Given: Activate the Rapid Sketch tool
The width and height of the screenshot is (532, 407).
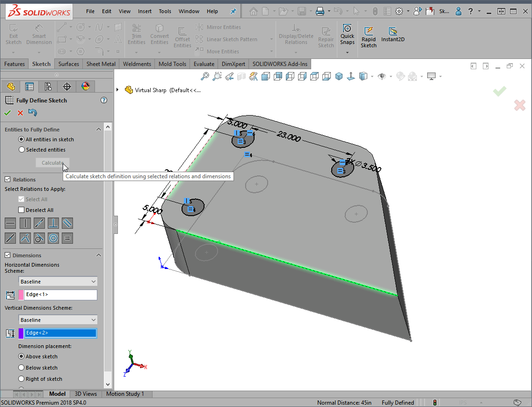Looking at the screenshot, I should tap(368, 37).
